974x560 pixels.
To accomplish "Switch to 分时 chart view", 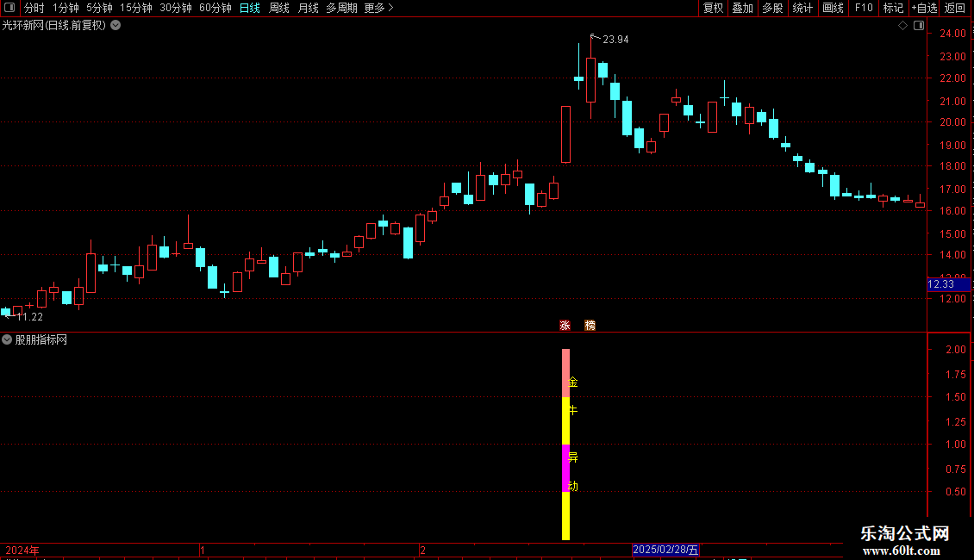I will pos(34,8).
